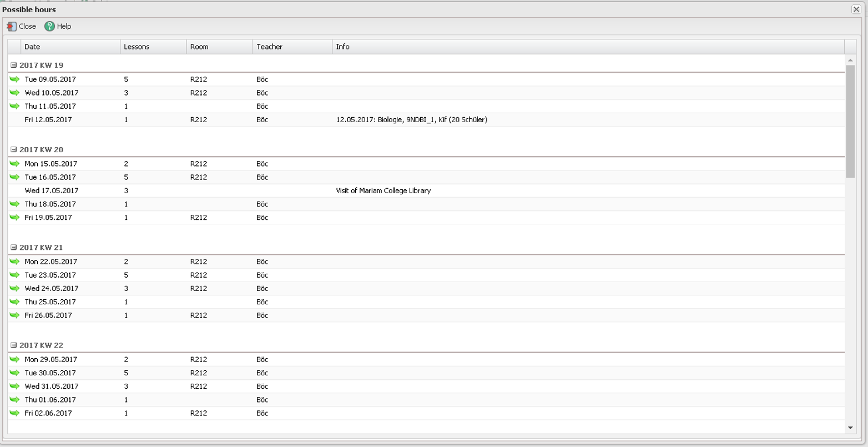This screenshot has width=868, height=447.
Task: Select green arrow for Mon 15.05.2017
Action: pos(14,164)
